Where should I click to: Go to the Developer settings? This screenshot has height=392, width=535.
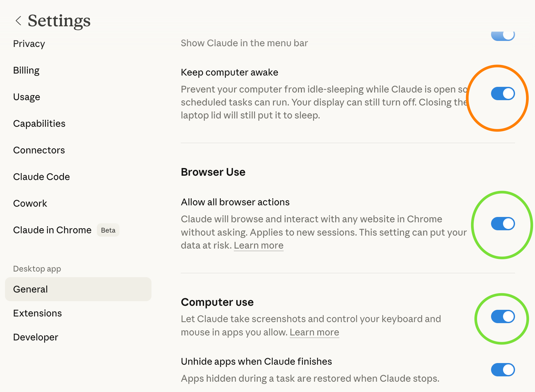[x=36, y=337]
